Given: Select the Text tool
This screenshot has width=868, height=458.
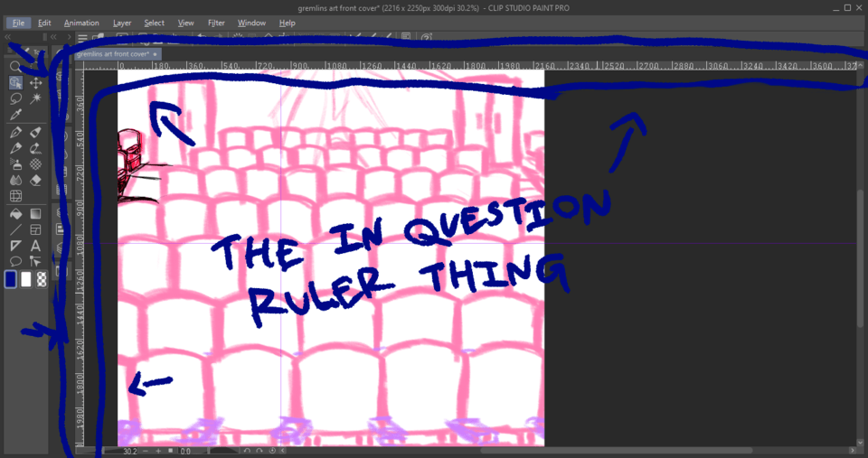Looking at the screenshot, I should click(x=36, y=246).
